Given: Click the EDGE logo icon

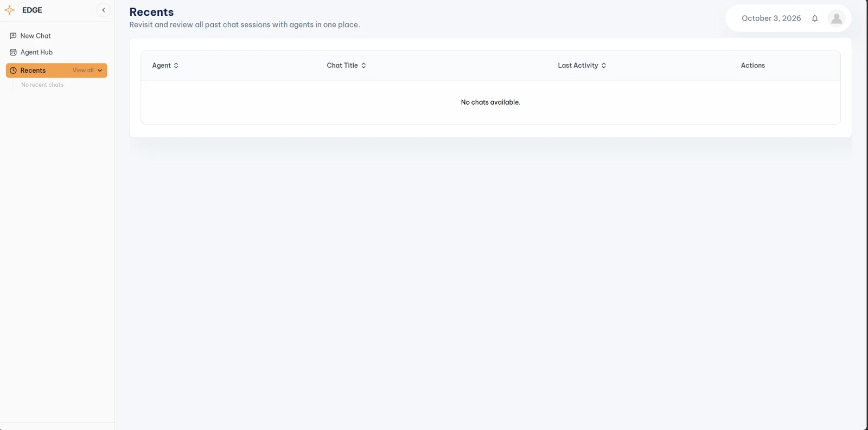Looking at the screenshot, I should 9,10.
